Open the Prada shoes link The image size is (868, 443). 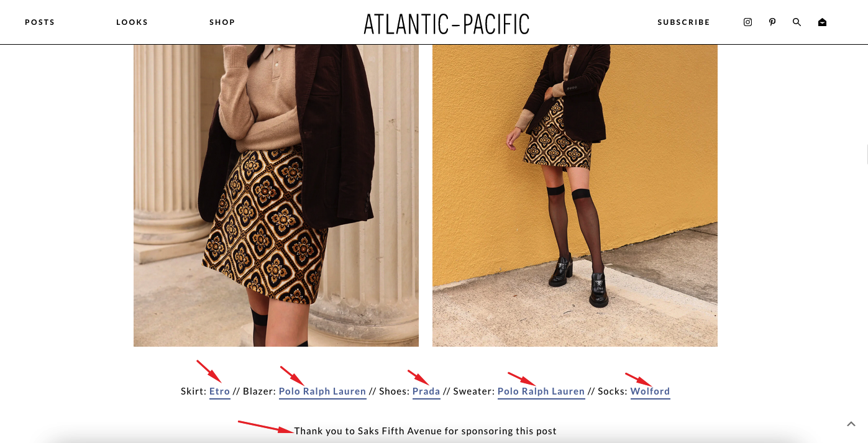[x=426, y=391]
